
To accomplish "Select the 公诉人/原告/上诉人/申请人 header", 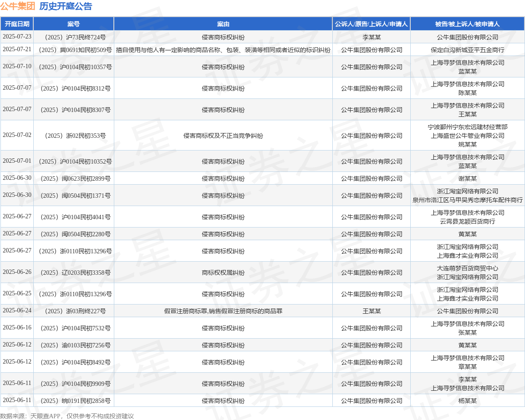I will [371, 24].
